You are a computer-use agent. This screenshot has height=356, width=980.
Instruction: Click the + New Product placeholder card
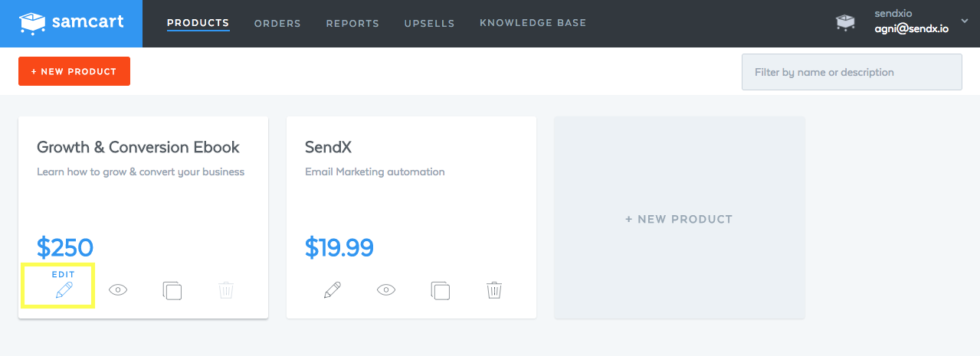pyautogui.click(x=679, y=218)
